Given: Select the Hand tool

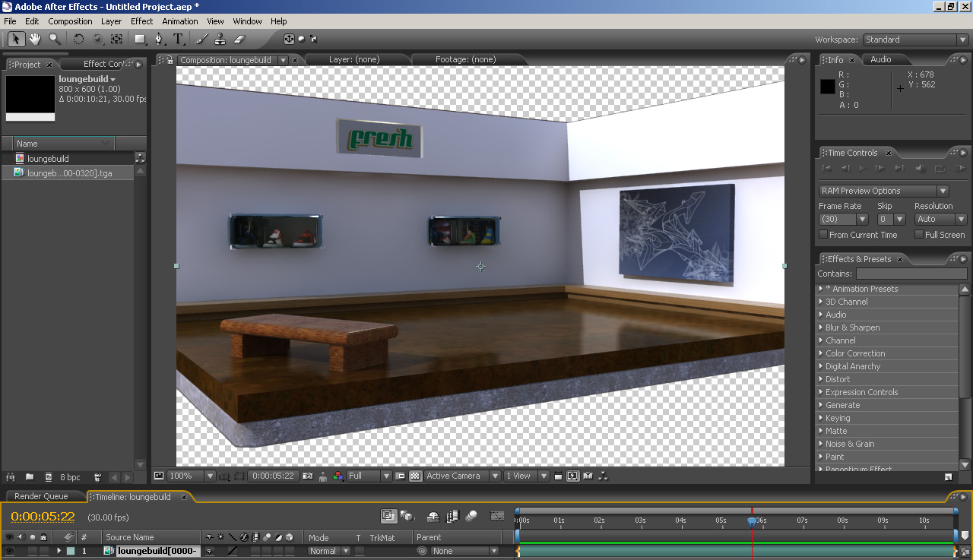Looking at the screenshot, I should 35,39.
